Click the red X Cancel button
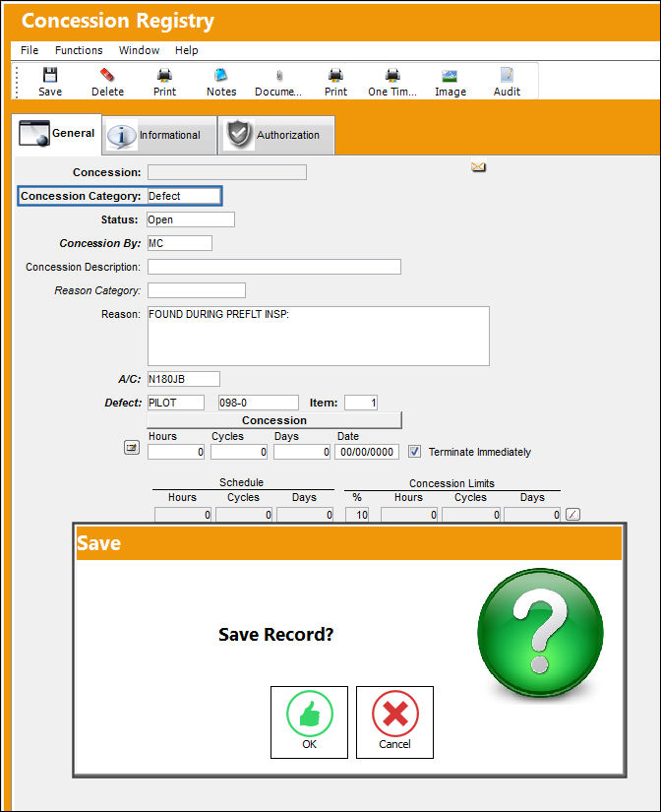 coord(395,721)
